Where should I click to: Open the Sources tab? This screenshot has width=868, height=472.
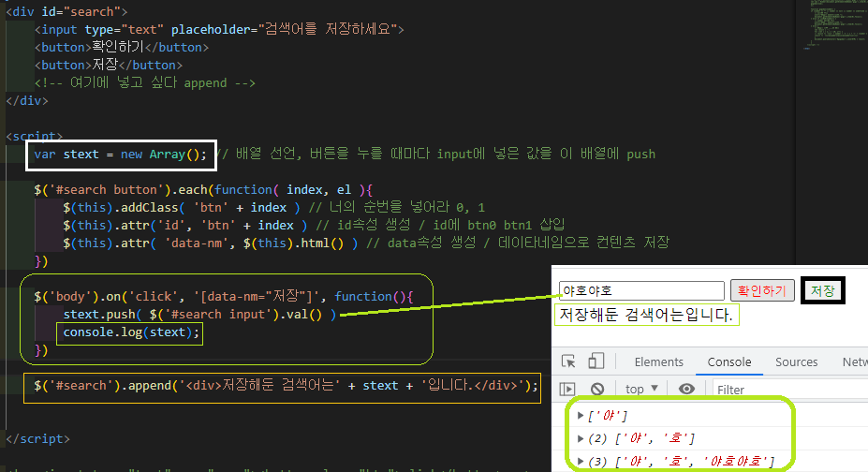(796, 361)
